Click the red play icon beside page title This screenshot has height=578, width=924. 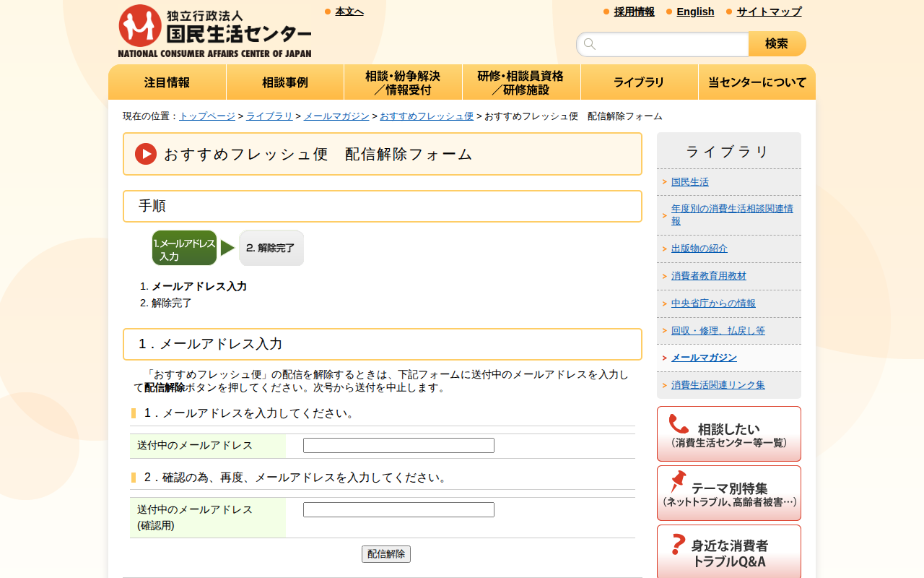[x=146, y=154]
